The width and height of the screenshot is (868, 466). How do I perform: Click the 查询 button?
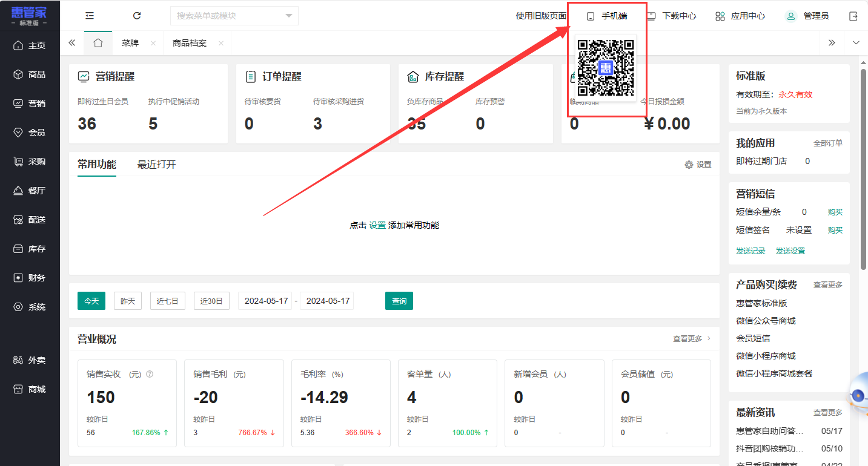point(399,301)
